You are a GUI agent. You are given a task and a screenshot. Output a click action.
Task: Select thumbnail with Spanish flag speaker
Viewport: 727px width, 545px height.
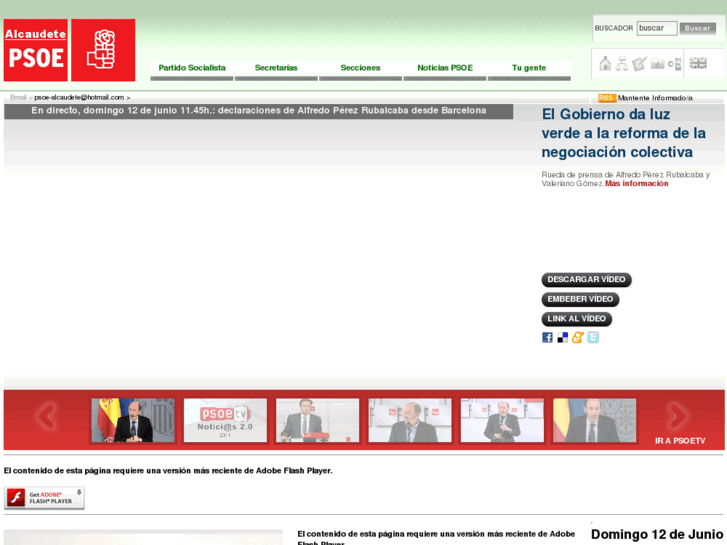[133, 420]
